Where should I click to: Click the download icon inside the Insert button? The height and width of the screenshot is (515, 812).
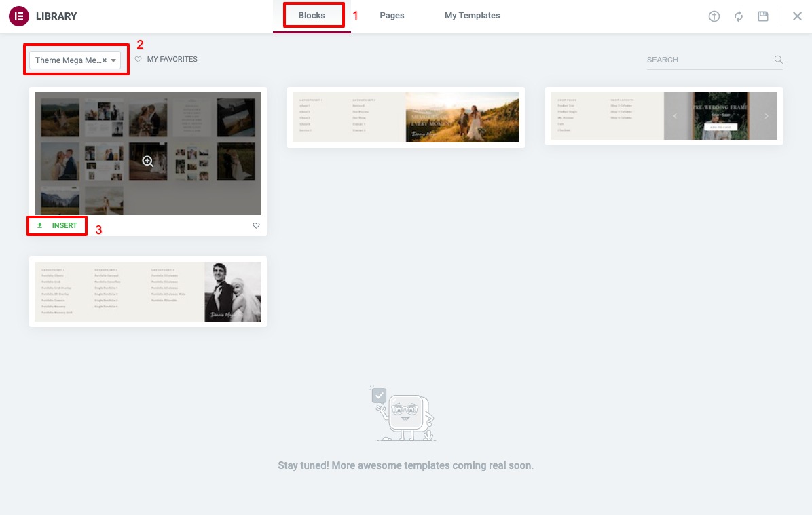(39, 225)
